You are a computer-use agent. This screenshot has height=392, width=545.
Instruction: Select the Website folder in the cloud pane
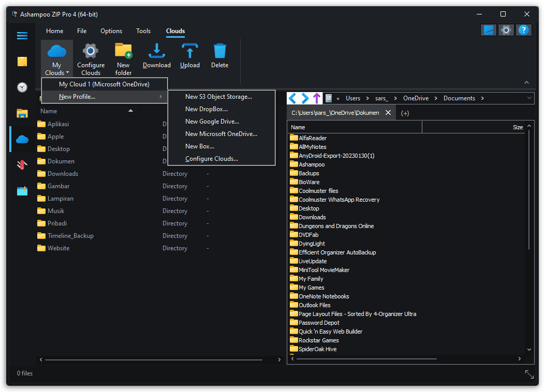click(x=53, y=248)
